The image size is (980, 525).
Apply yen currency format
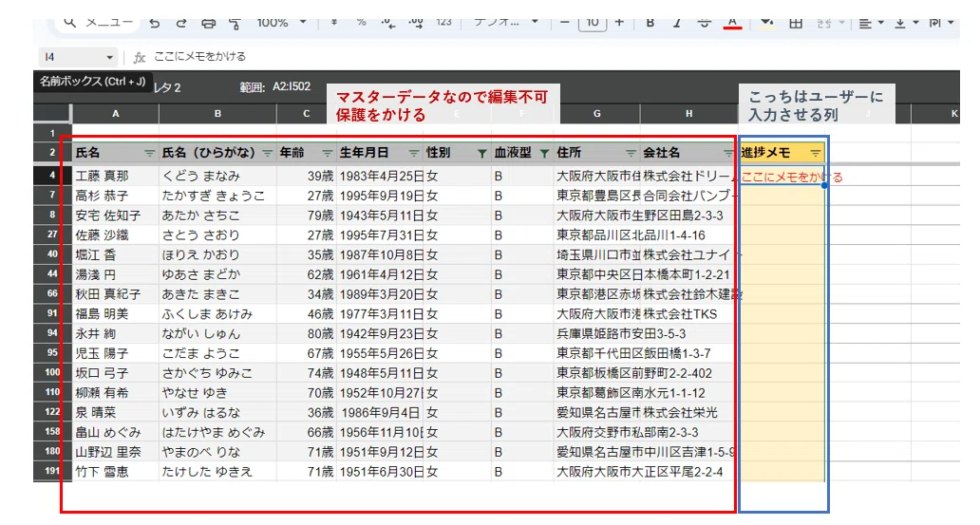(334, 23)
